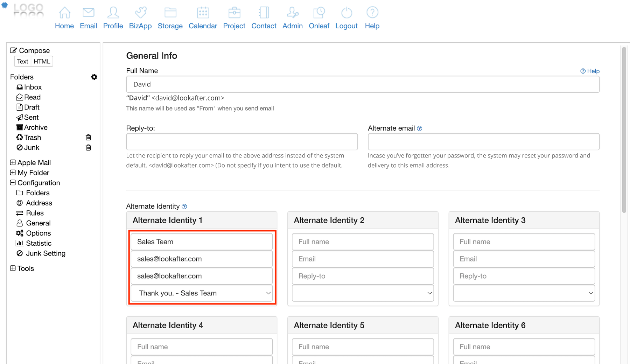Open signature dropdown for Alternate Identity 1
Viewport: 630px width, 364px height.
[202, 293]
